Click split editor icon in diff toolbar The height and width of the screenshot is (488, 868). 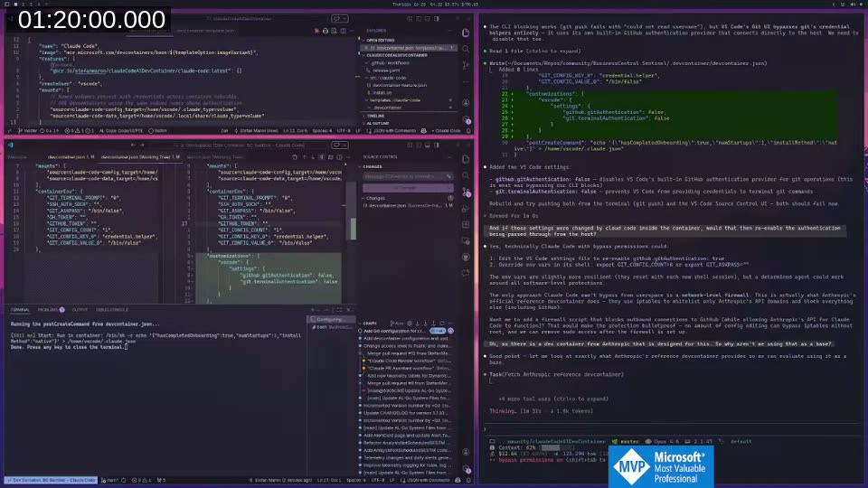pyautogui.click(x=339, y=157)
